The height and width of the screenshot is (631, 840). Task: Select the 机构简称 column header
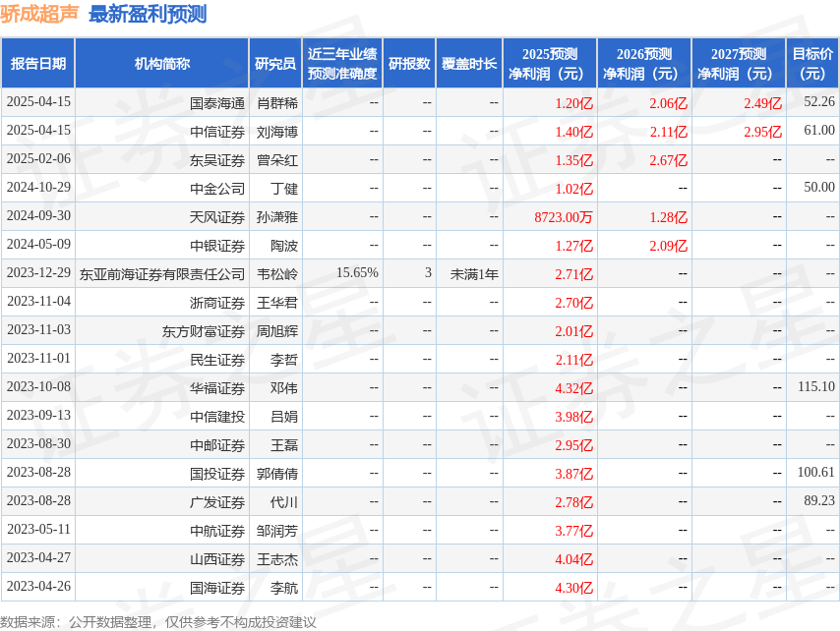coord(161,63)
